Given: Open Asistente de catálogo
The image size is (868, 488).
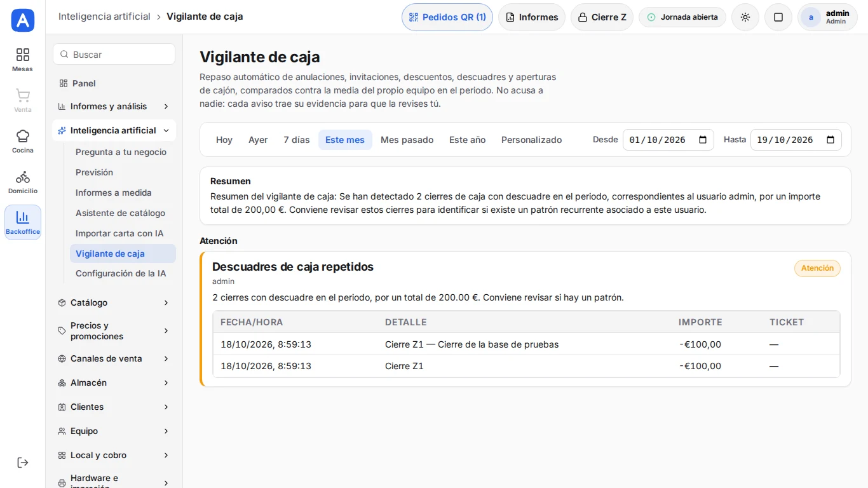Looking at the screenshot, I should 123,213.
